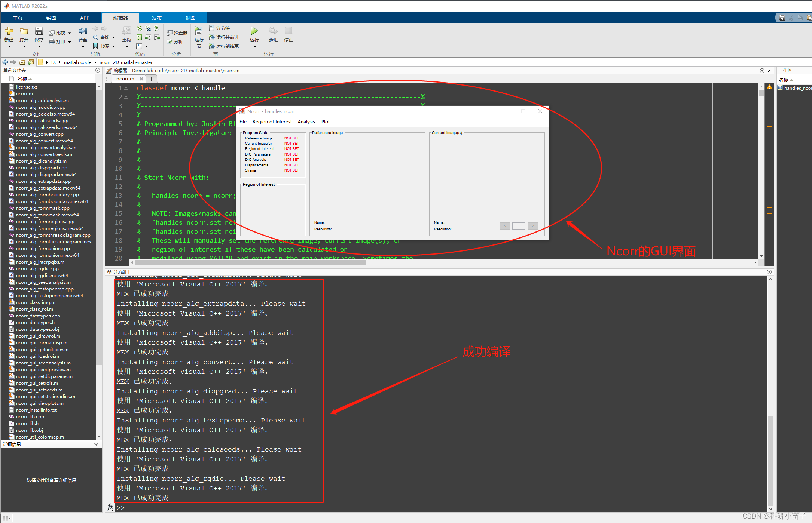
Task: Open the Find (查找) dropdown arrow
Action: pyautogui.click(x=113, y=37)
